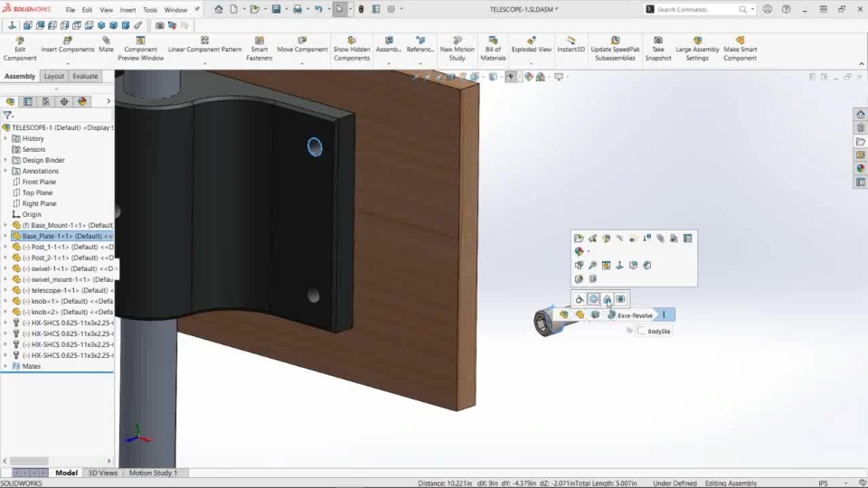Open the Tools menu
This screenshot has height=488, width=868.
[150, 10]
